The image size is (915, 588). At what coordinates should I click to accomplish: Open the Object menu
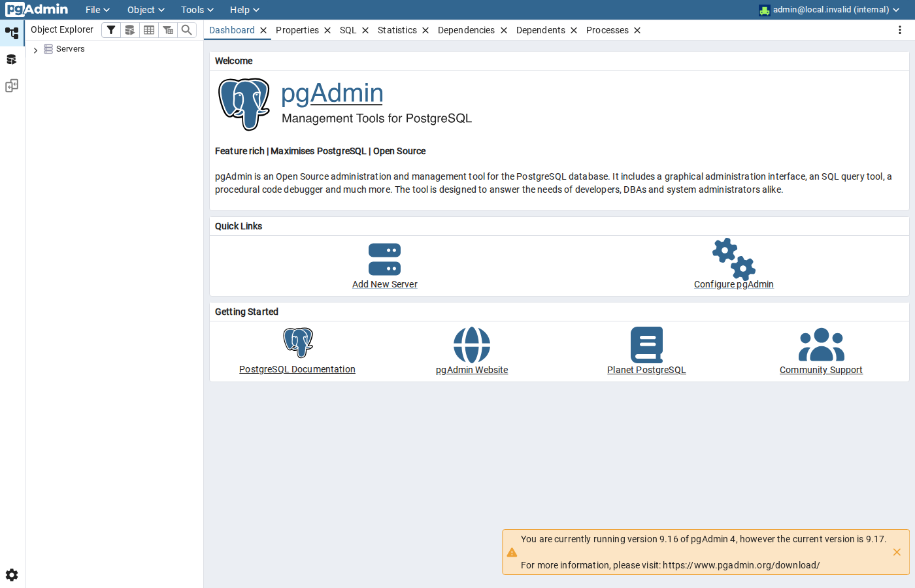point(146,10)
